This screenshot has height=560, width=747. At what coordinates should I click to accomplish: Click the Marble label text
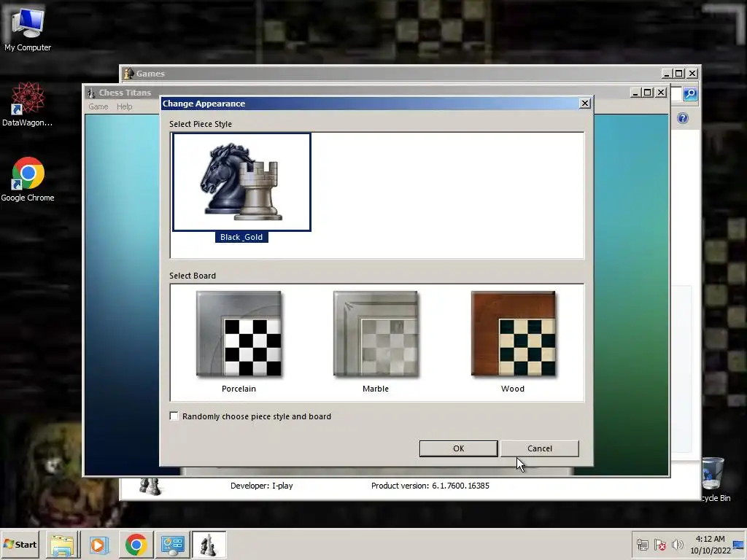(376, 389)
